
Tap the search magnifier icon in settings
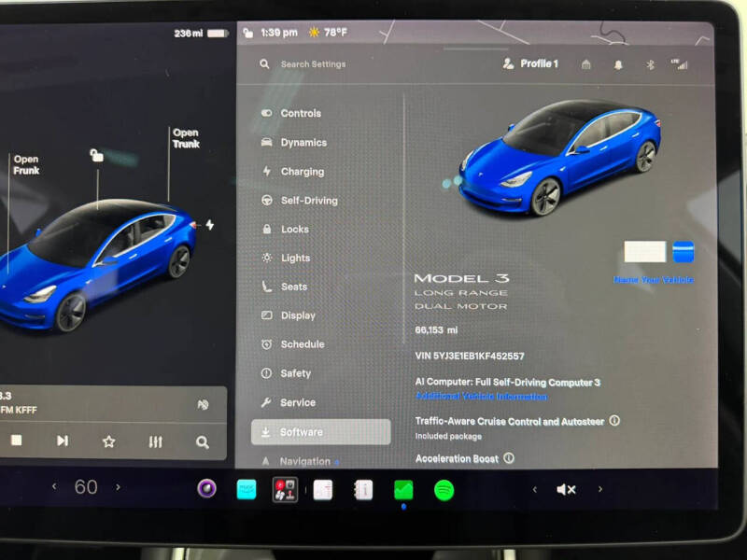[264, 63]
